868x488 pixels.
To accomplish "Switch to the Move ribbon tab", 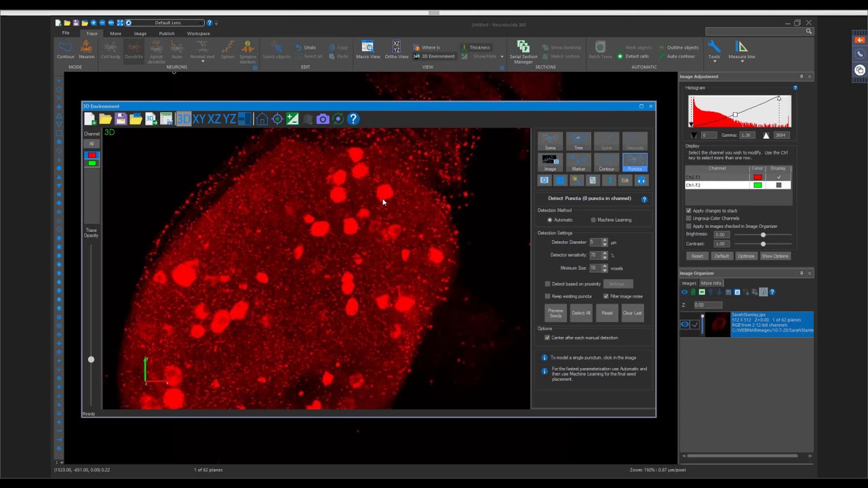I will [x=116, y=33].
